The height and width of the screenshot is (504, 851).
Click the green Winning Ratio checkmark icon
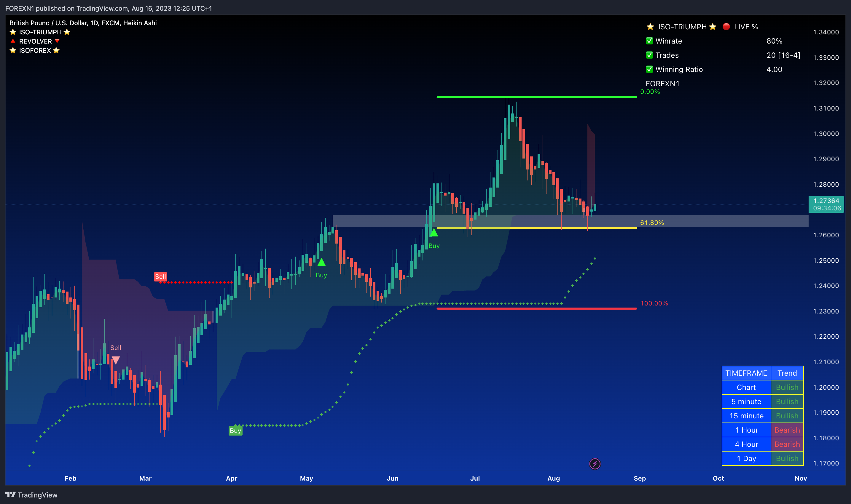tap(649, 69)
